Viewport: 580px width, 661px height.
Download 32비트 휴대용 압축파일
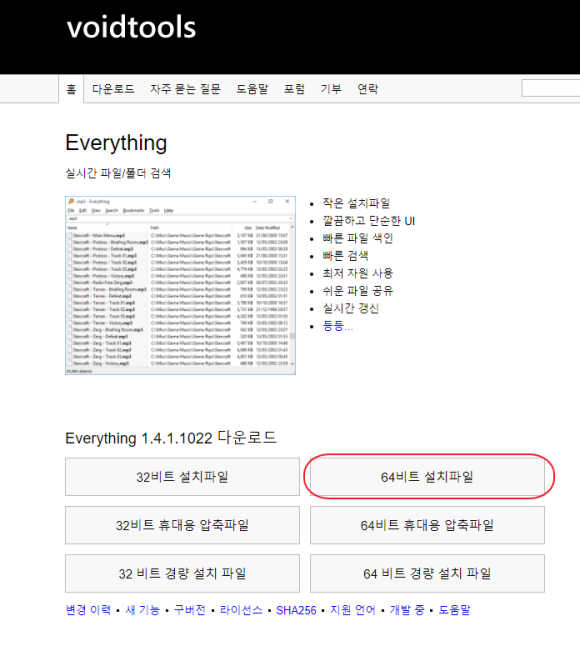click(x=182, y=525)
